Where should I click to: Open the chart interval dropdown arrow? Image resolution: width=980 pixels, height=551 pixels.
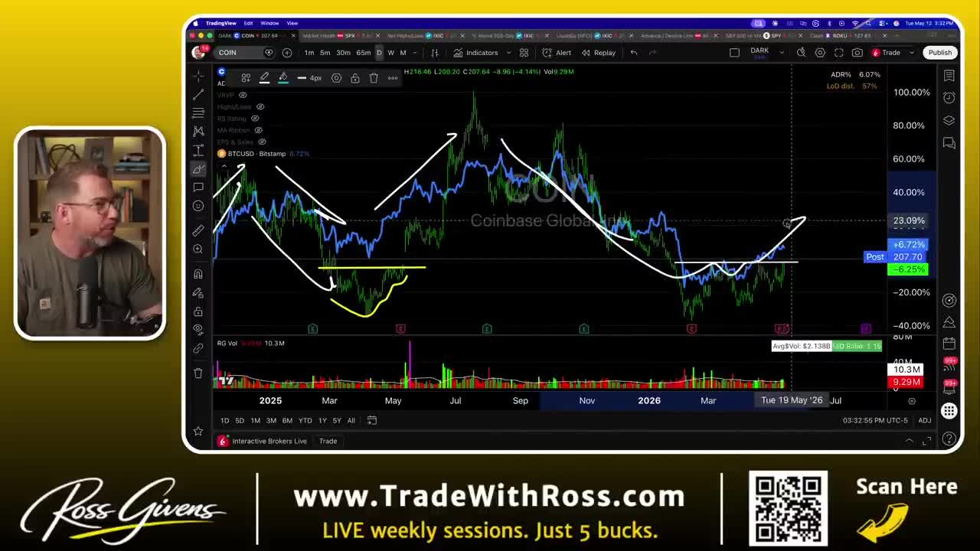coord(414,53)
